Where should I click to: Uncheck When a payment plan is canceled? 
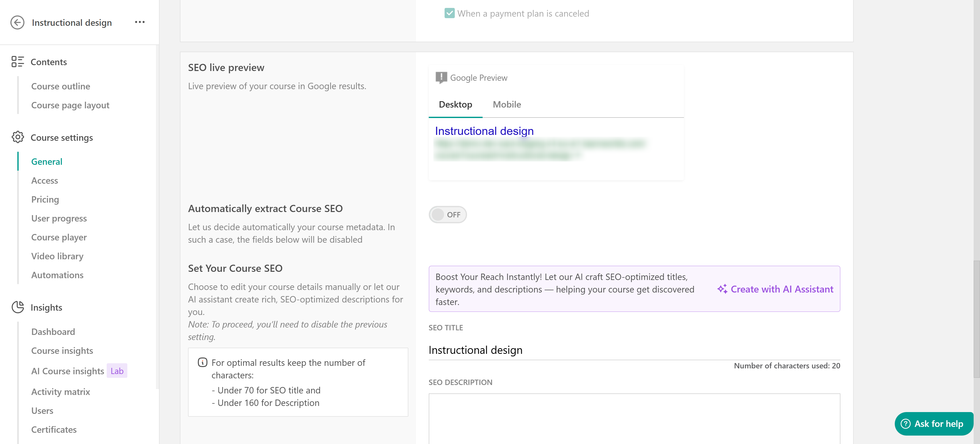click(449, 13)
